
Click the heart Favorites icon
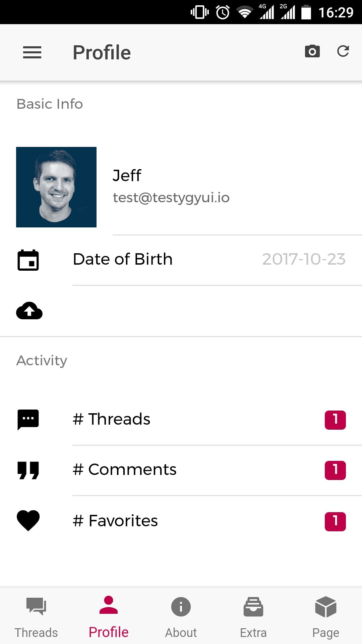(28, 521)
